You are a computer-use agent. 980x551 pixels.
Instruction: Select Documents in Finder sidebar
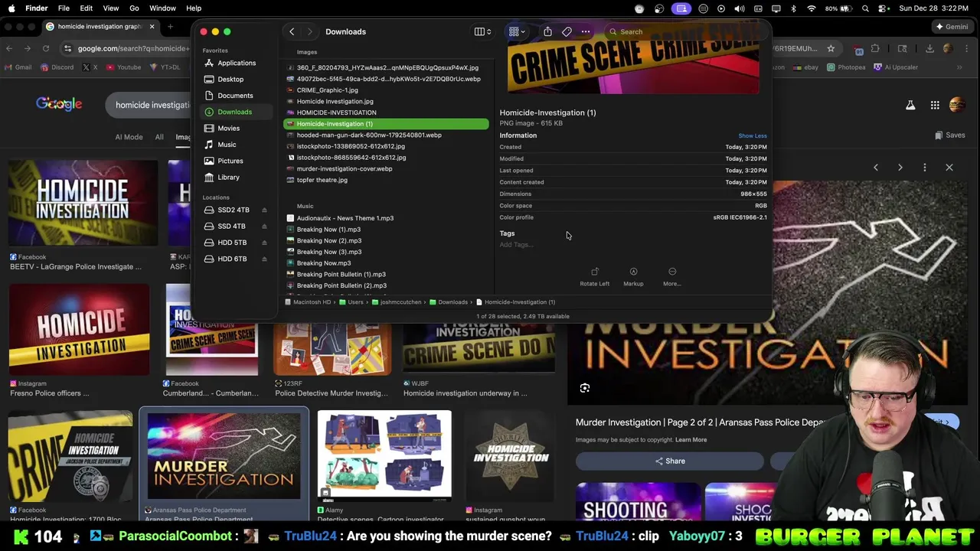coord(235,96)
